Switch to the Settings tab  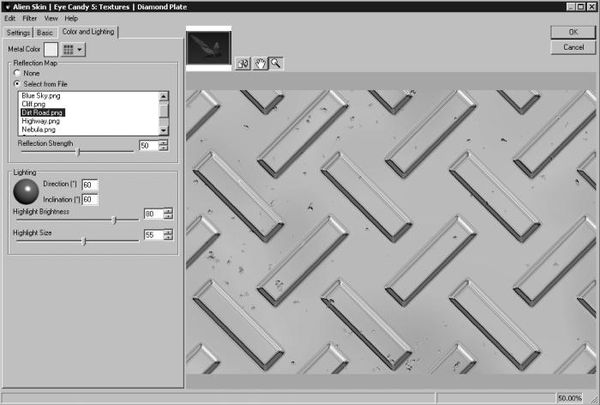pyautogui.click(x=19, y=32)
